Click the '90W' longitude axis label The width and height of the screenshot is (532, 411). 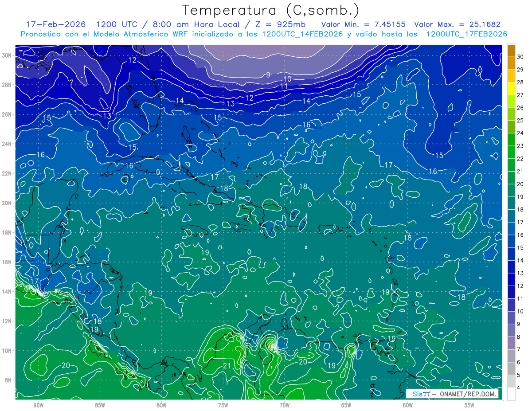point(38,405)
